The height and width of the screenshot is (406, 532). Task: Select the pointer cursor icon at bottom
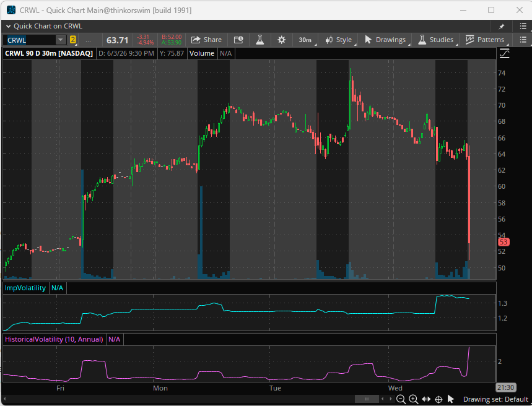(451, 399)
